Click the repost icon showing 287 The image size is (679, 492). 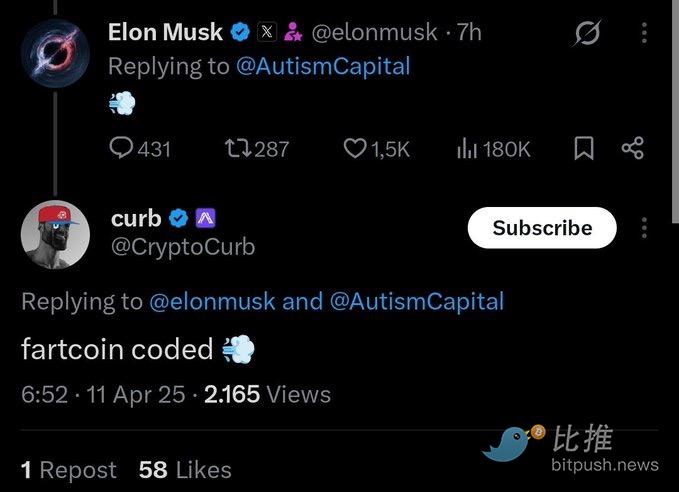(x=239, y=148)
